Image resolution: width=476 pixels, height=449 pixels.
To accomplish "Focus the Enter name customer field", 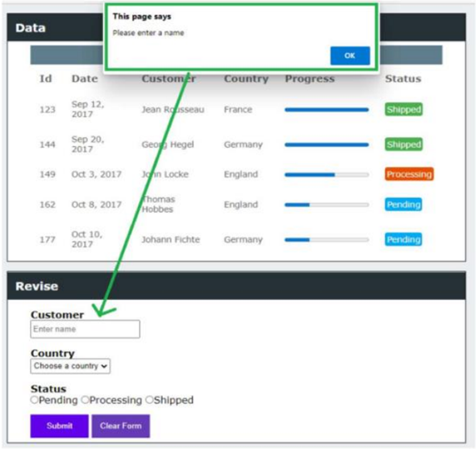I will click(x=85, y=329).
